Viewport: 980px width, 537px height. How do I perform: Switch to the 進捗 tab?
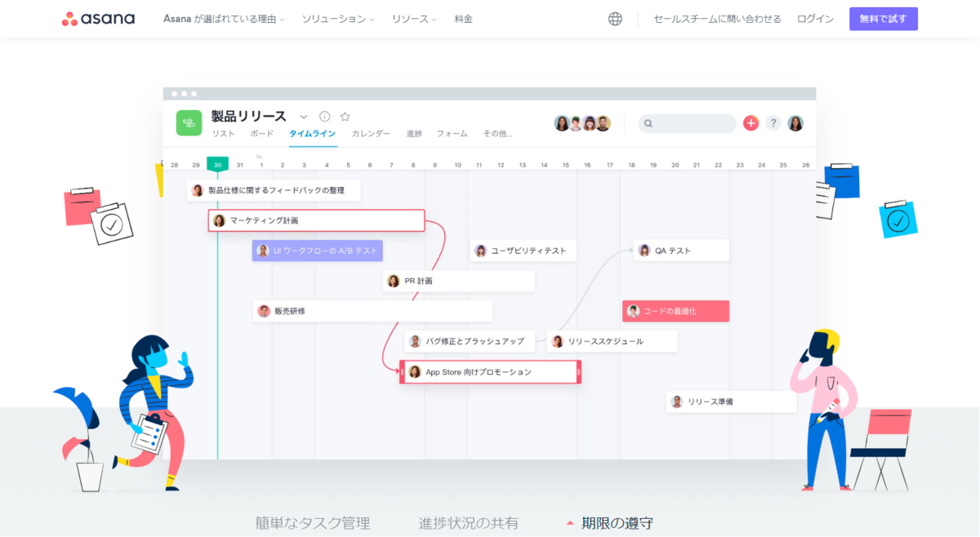414,133
